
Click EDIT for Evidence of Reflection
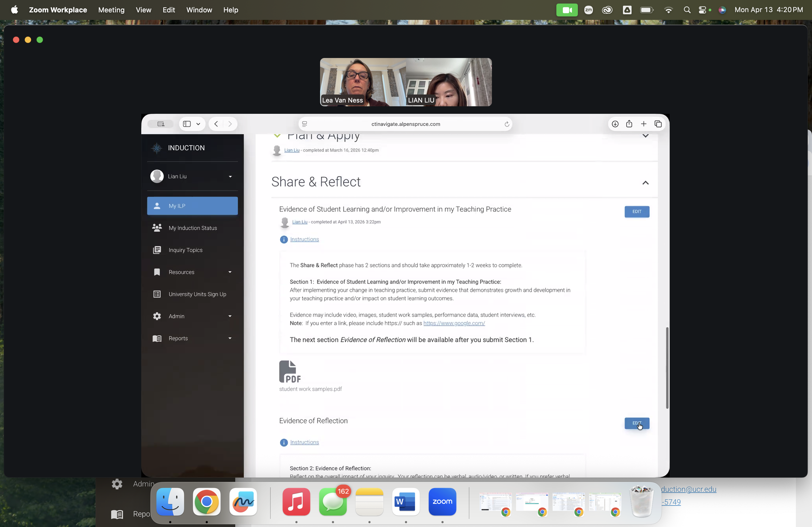(x=637, y=423)
